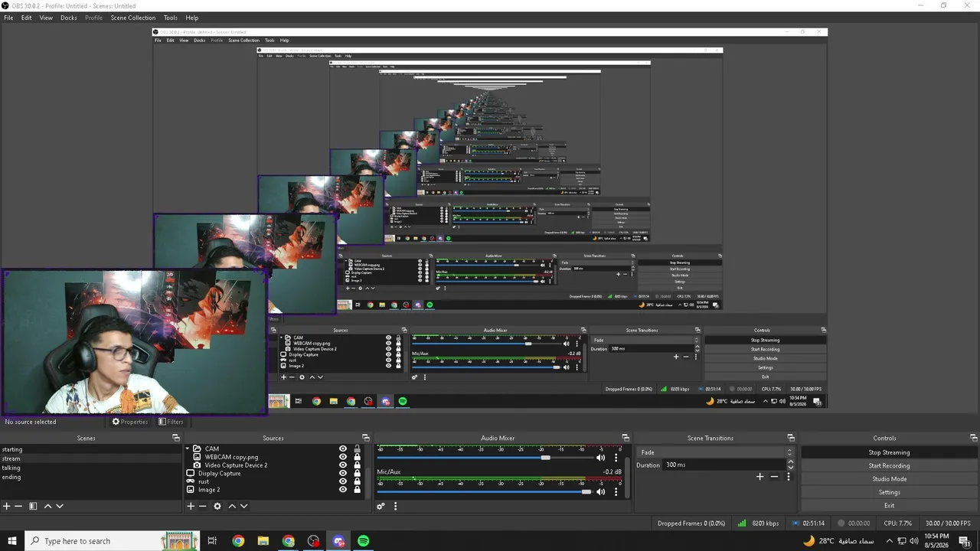Screen dimensions: 980x551
Task: Open scene filters icon in Scenes dock
Action: [33, 506]
